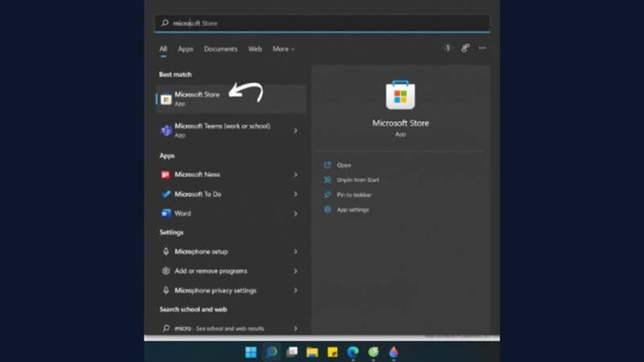
Task: Click the search box text field
Action: 322,23
